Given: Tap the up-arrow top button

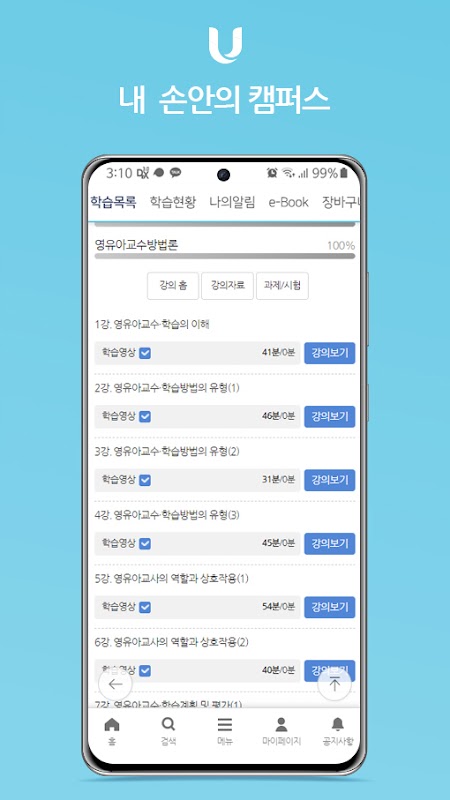Looking at the screenshot, I should (x=335, y=685).
